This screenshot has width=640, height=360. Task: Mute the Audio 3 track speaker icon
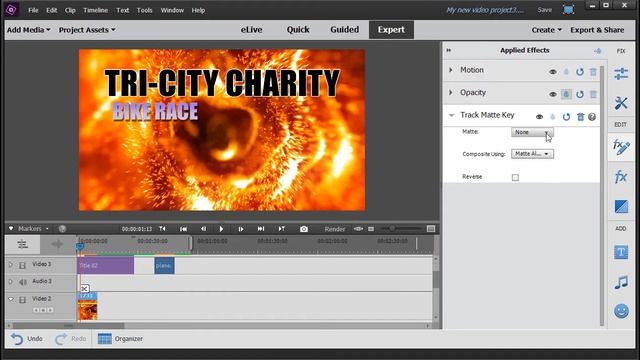click(x=23, y=282)
